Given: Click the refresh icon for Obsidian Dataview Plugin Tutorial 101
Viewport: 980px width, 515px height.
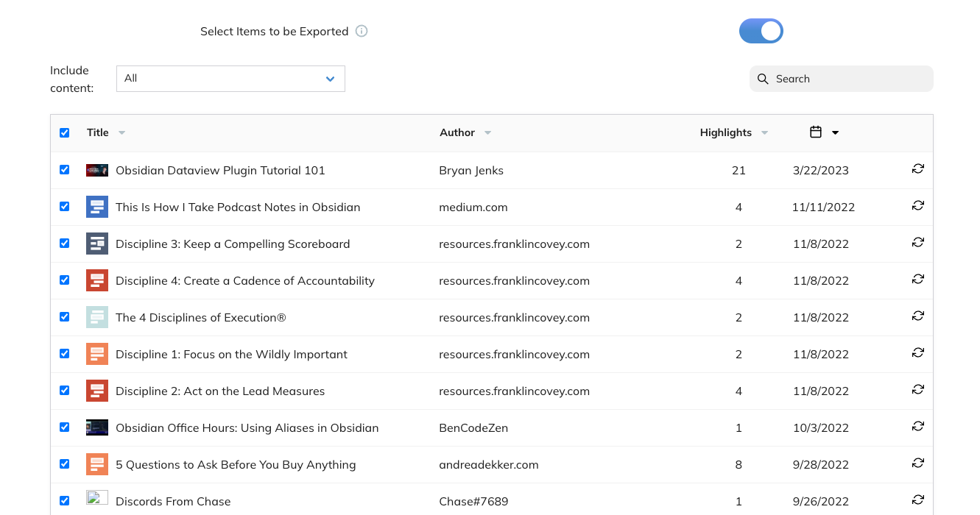Looking at the screenshot, I should 917,169.
